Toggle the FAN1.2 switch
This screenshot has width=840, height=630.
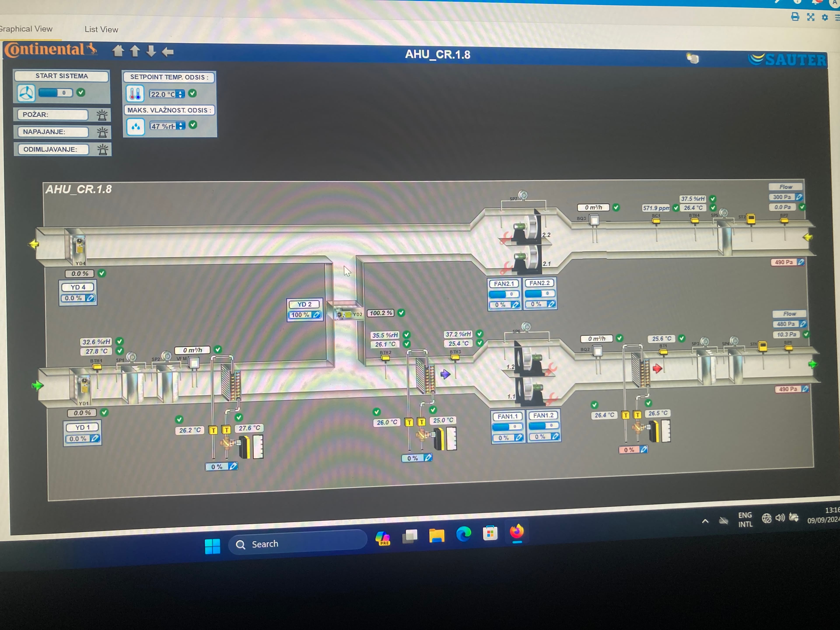(544, 426)
